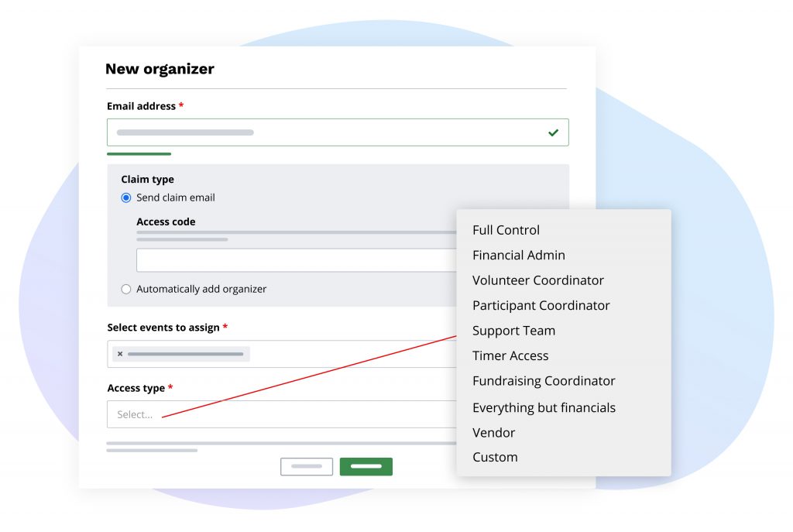The height and width of the screenshot is (532, 793).
Task: Choose Support Team access type
Action: (513, 331)
